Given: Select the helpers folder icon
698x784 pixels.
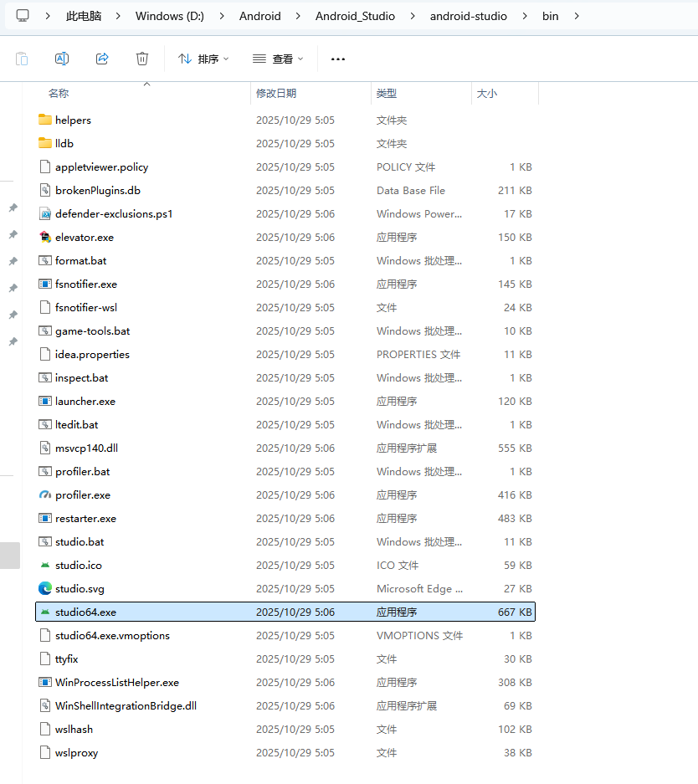Looking at the screenshot, I should click(45, 120).
